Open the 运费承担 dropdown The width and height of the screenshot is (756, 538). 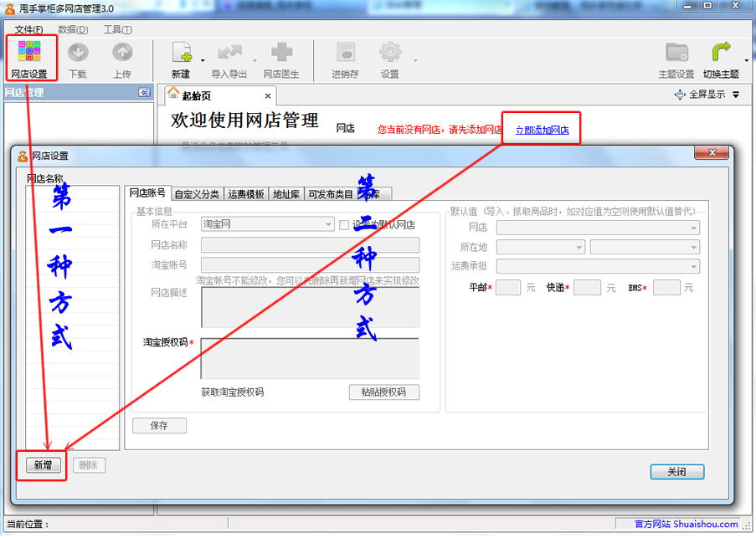pos(598,266)
